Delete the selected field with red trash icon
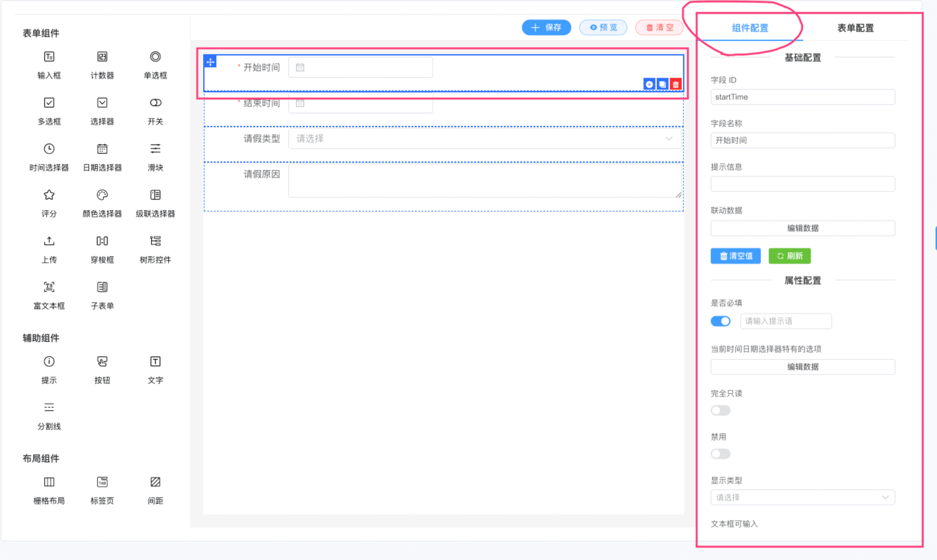Image resolution: width=937 pixels, height=560 pixels. pyautogui.click(x=675, y=84)
